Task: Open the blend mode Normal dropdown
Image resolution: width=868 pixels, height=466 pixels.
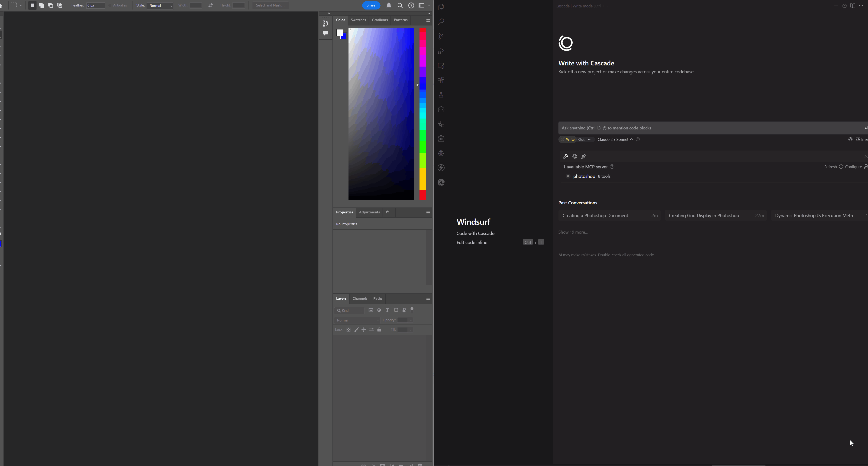Action: coord(357,320)
